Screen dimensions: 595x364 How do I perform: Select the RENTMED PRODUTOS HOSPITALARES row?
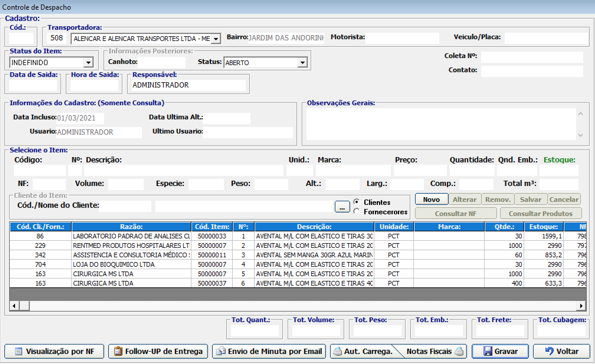131,246
